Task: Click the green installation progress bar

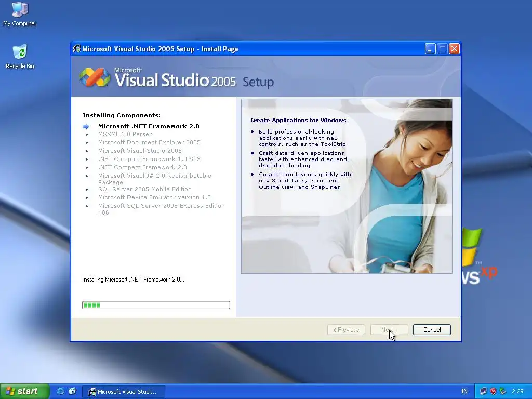Action: 156,305
